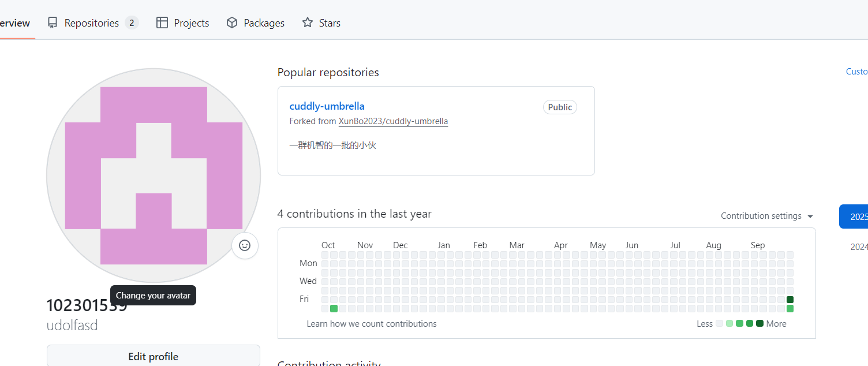Screen dimensions: 868x366
Task: Switch to the Overview tab
Action: coord(15,23)
